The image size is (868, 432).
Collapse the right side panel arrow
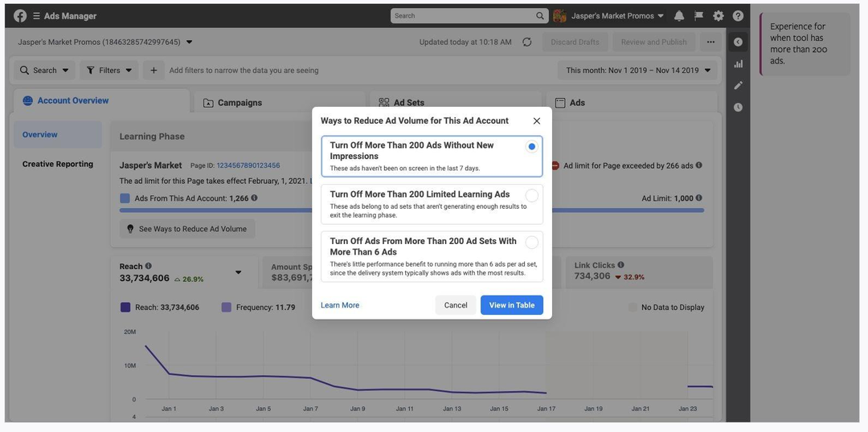(x=738, y=42)
